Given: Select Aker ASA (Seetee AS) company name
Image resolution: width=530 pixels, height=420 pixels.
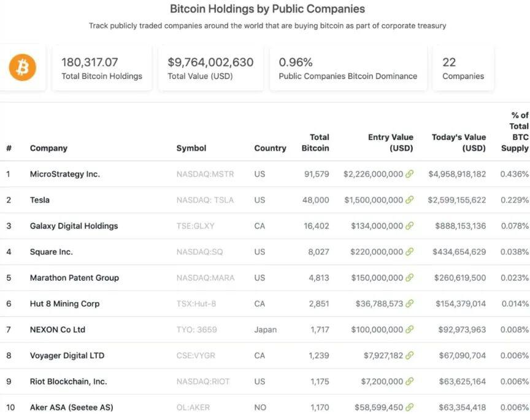Looking at the screenshot, I should [x=71, y=408].
